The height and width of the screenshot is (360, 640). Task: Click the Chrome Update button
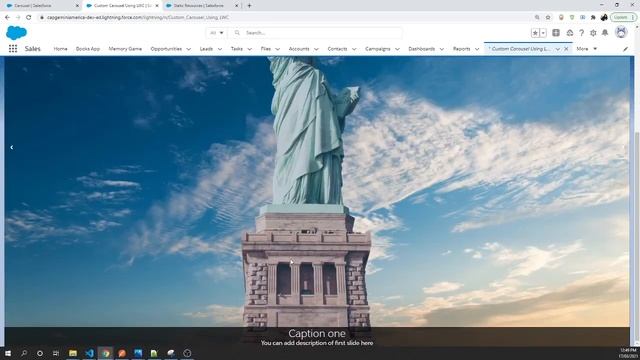(624, 17)
